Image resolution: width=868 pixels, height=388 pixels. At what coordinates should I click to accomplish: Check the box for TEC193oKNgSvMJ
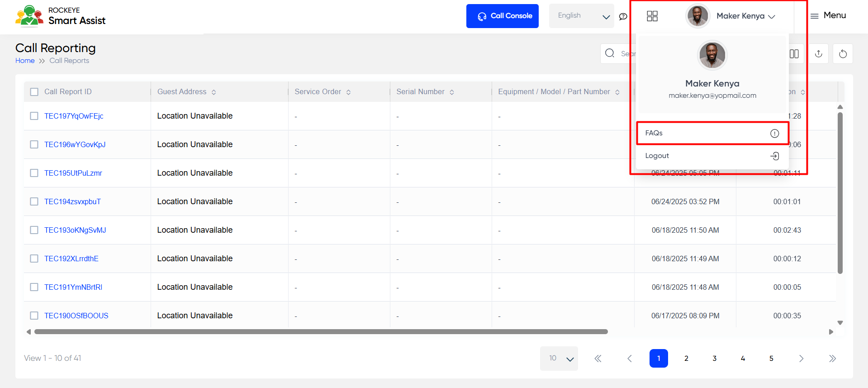coord(34,230)
